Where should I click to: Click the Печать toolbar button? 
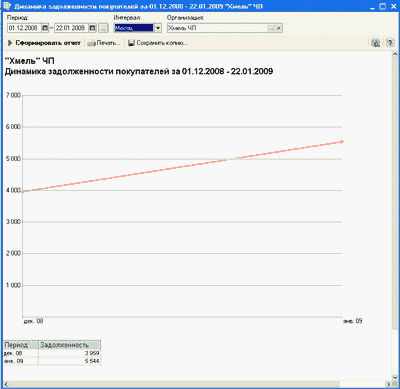tap(104, 43)
